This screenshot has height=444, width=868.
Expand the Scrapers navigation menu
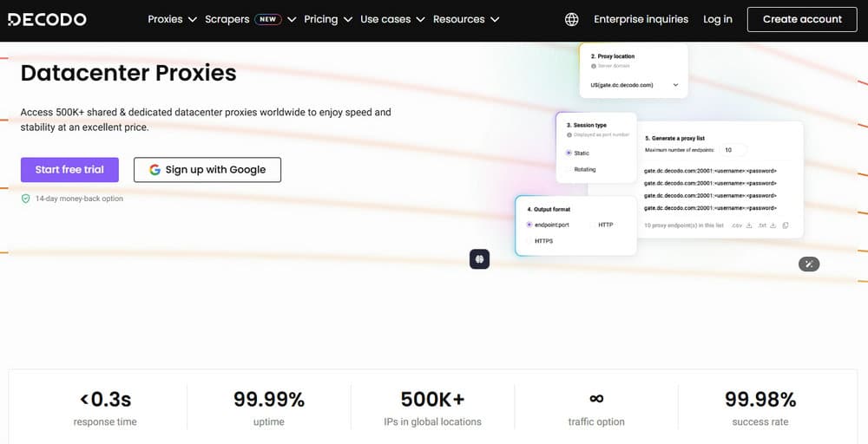(250, 19)
